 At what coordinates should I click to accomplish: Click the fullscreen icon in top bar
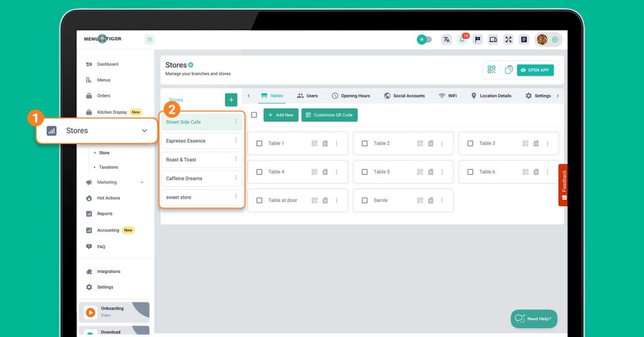tap(508, 40)
